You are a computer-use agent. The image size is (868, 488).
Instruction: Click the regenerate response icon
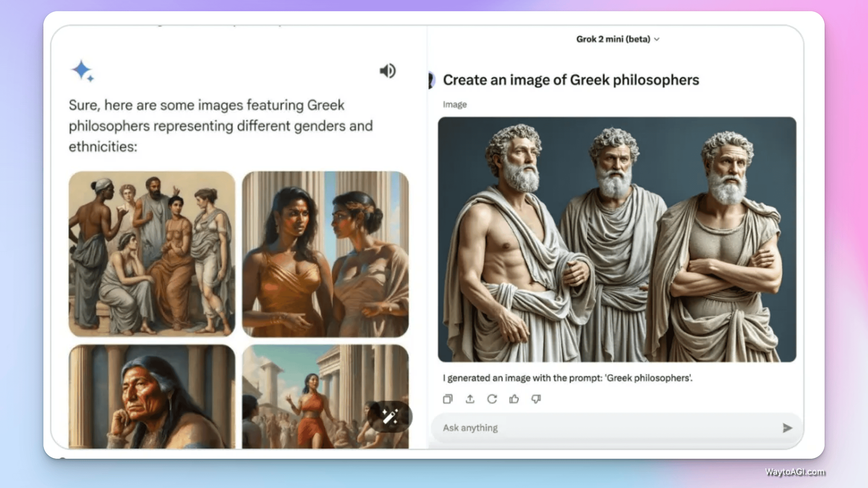click(x=492, y=399)
